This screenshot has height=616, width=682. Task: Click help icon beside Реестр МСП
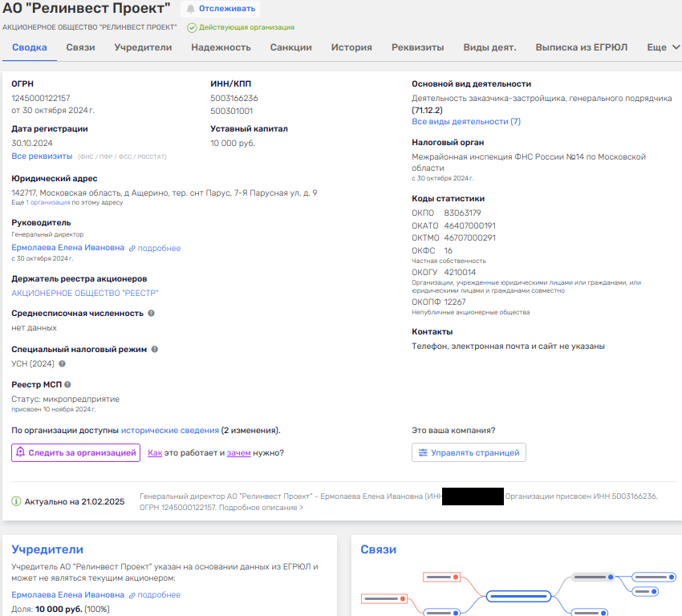pos(68,385)
